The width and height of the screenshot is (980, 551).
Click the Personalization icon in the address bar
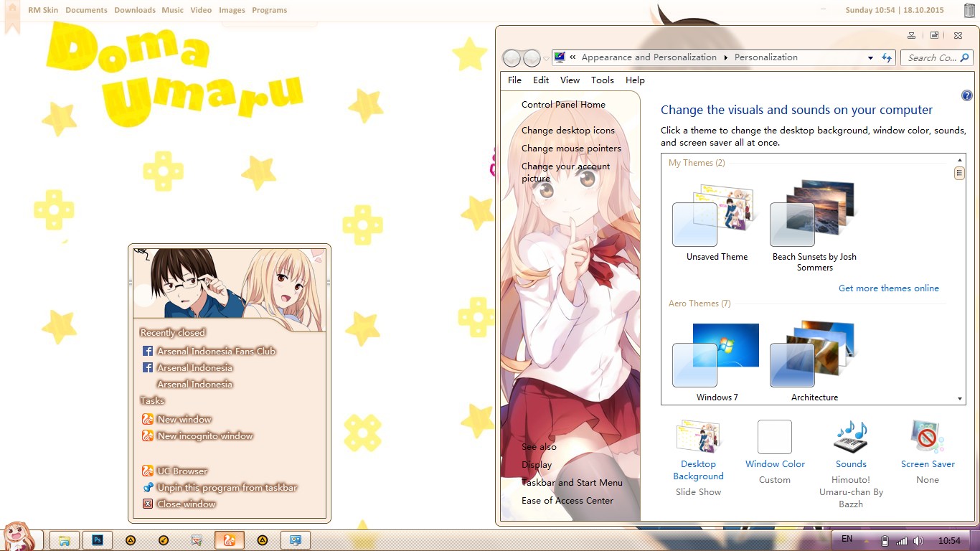tap(559, 57)
